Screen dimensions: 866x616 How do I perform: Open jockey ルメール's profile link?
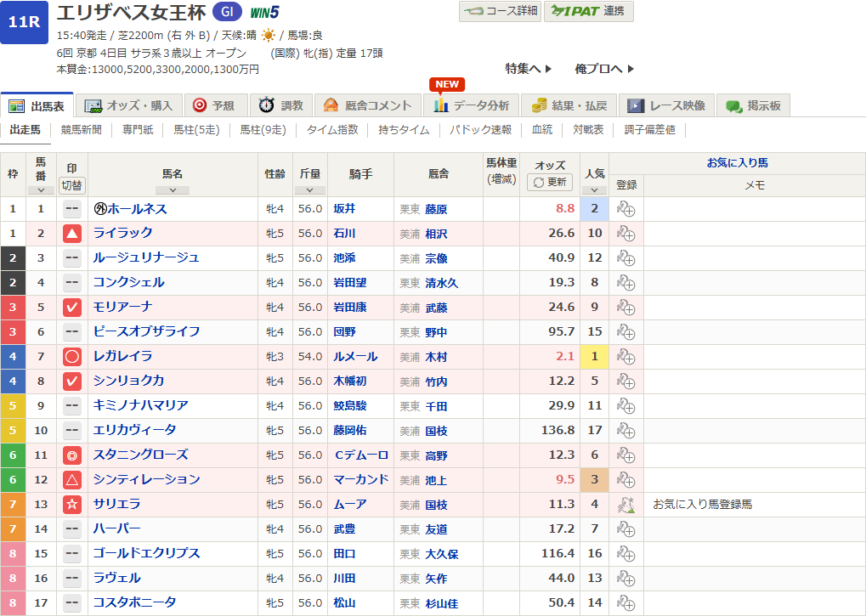356,357
